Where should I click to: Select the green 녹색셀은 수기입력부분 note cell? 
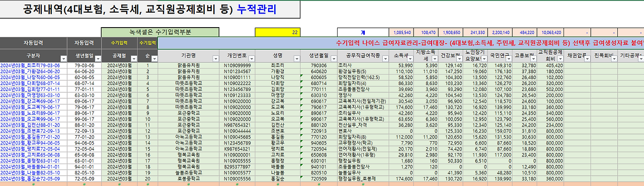click(x=160, y=32)
